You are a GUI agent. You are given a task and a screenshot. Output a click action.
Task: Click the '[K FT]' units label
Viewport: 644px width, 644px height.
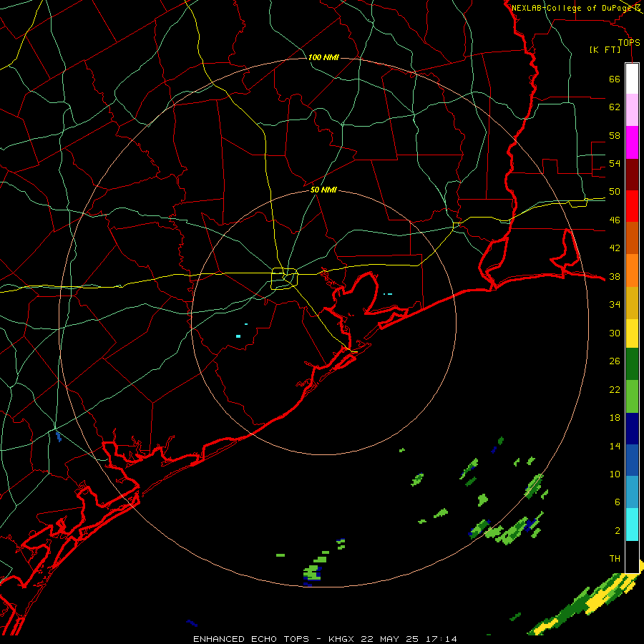pos(605,50)
